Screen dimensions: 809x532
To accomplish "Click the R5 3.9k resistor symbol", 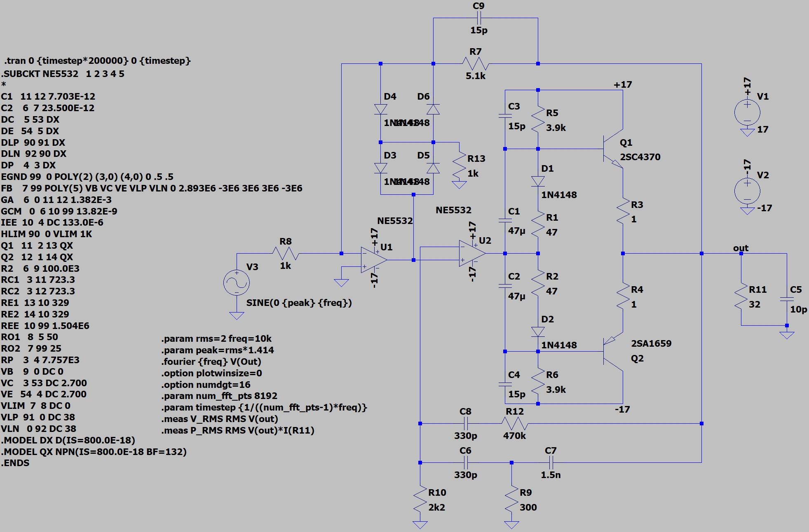I will [x=538, y=119].
